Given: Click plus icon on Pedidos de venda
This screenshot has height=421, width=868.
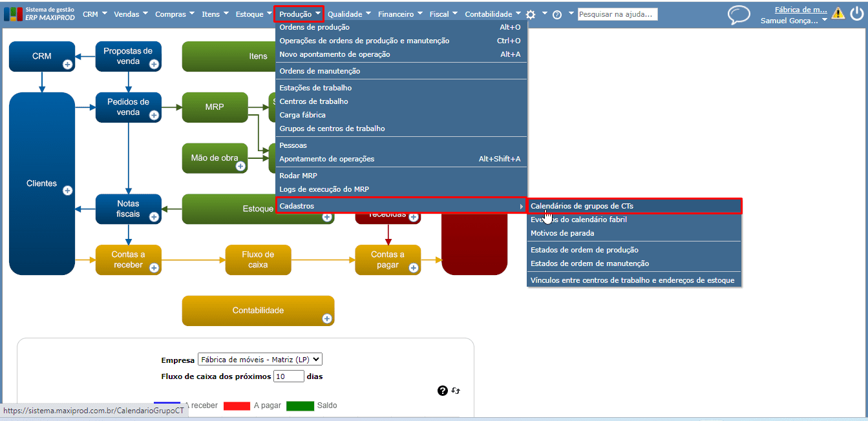Looking at the screenshot, I should (x=154, y=115).
